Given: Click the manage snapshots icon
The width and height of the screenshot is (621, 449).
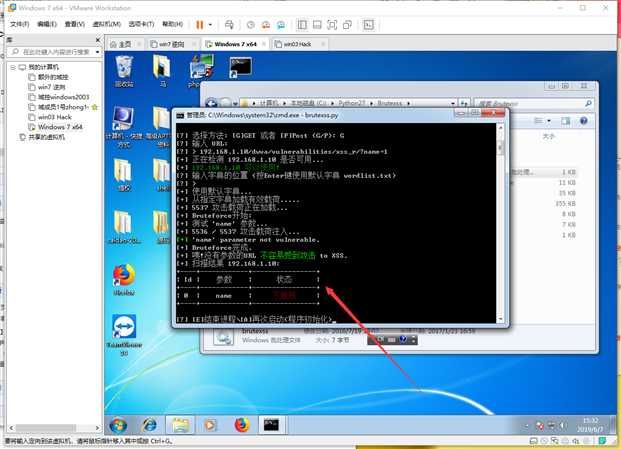Looking at the screenshot, I should pyautogui.click(x=281, y=25).
